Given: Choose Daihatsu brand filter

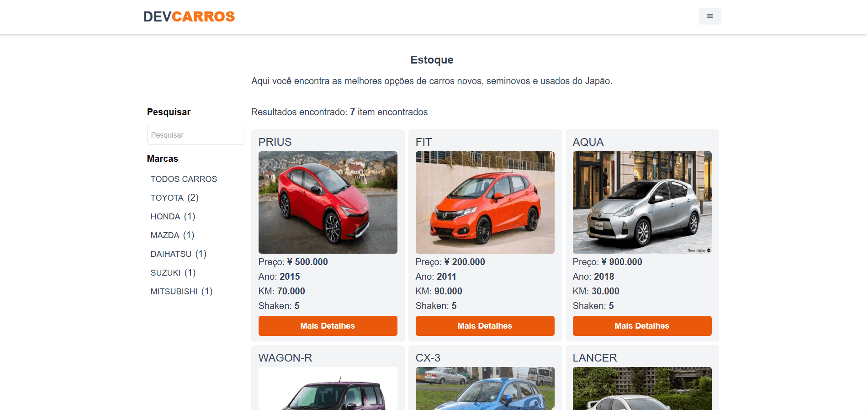Looking at the screenshot, I should click(x=178, y=254).
